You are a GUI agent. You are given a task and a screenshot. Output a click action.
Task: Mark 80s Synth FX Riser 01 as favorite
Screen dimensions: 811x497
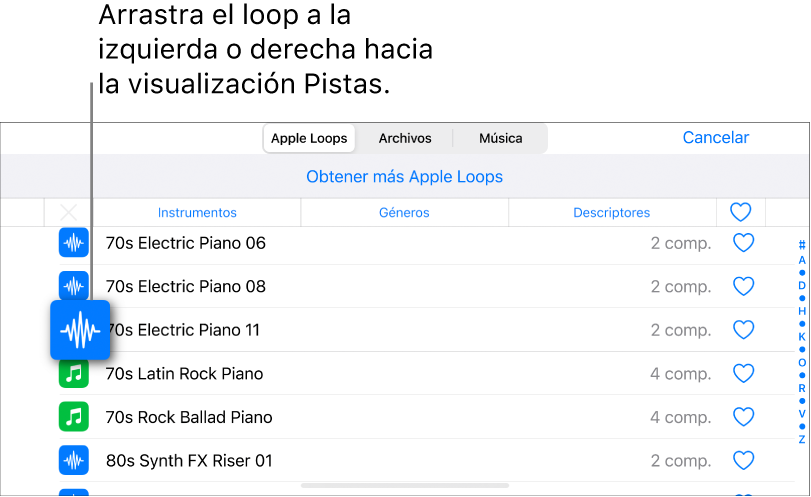(743, 461)
